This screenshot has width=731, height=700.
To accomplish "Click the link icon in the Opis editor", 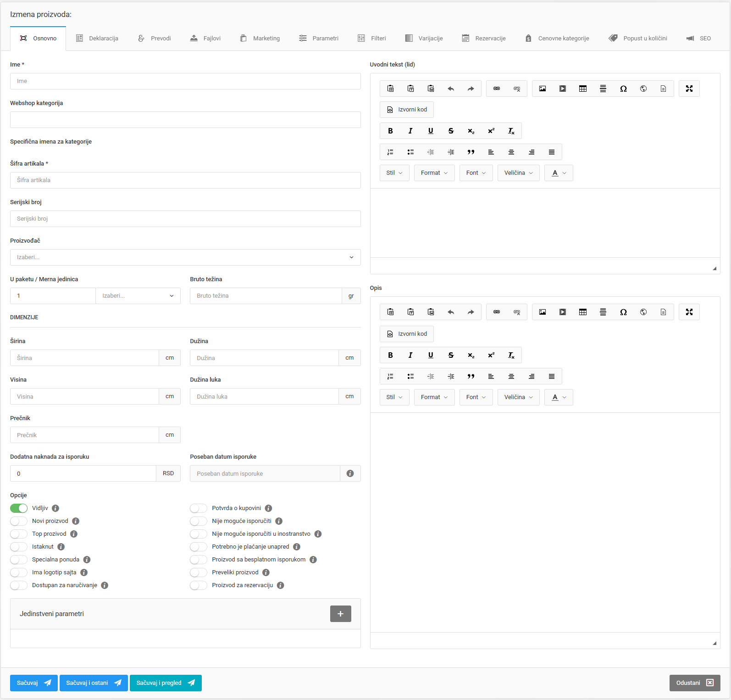I will pos(497,312).
